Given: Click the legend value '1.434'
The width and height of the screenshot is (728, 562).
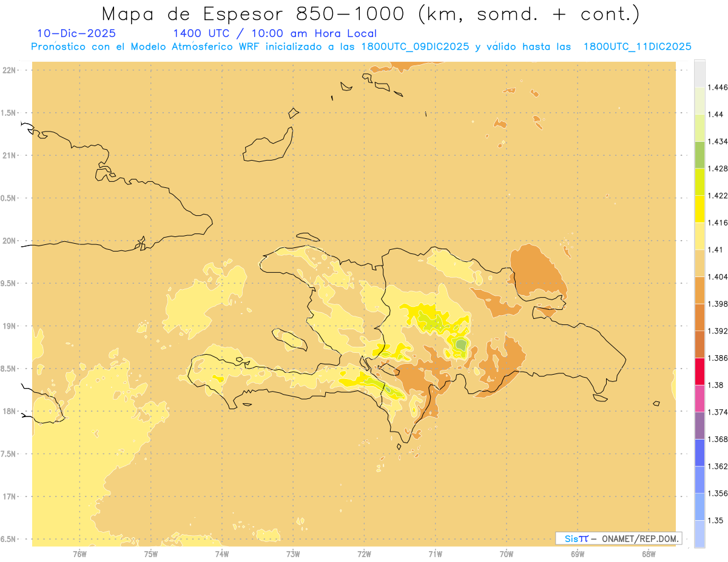Looking at the screenshot, I should [718, 141].
